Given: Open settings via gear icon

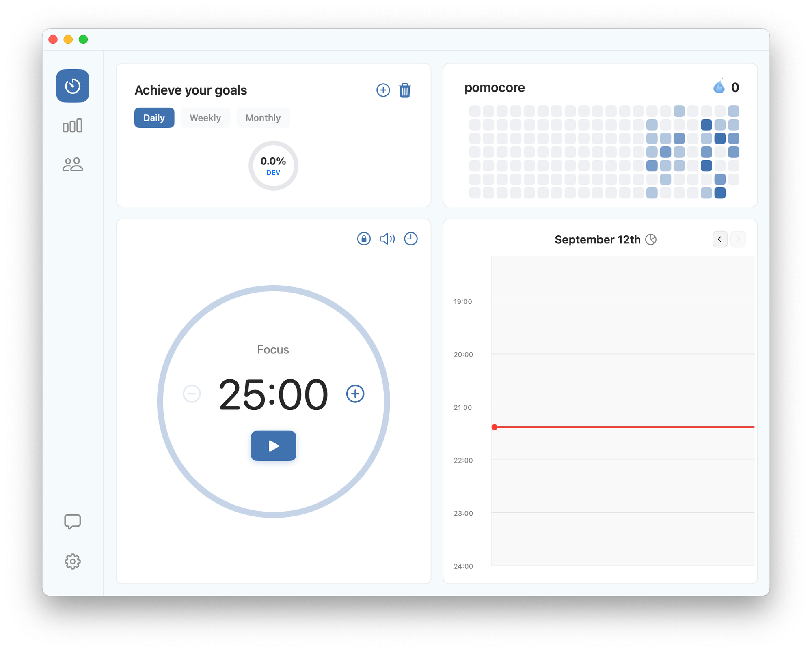Looking at the screenshot, I should click(73, 562).
